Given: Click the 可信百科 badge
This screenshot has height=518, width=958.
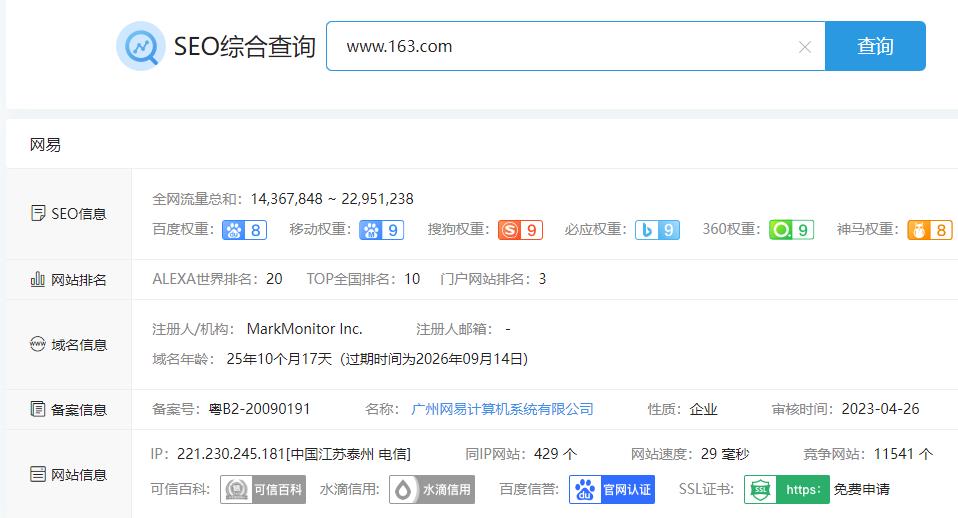Looking at the screenshot, I should [262, 489].
